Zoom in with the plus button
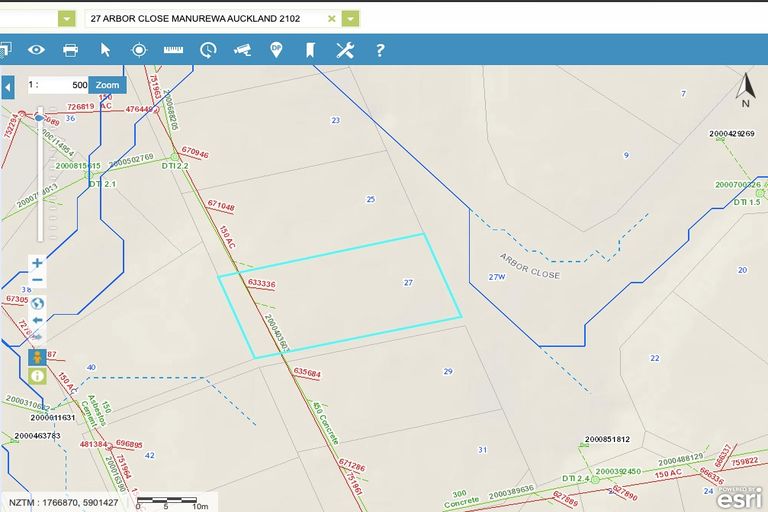 point(37,263)
